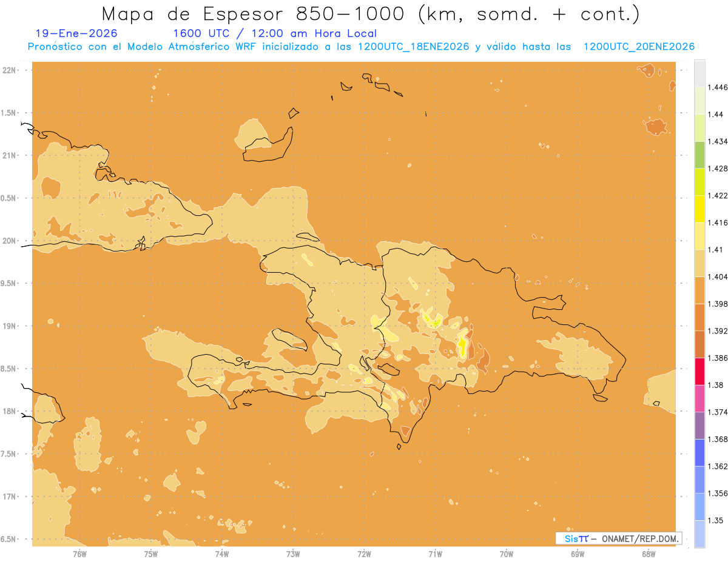Click the '19N' latitude label

coord(10,326)
